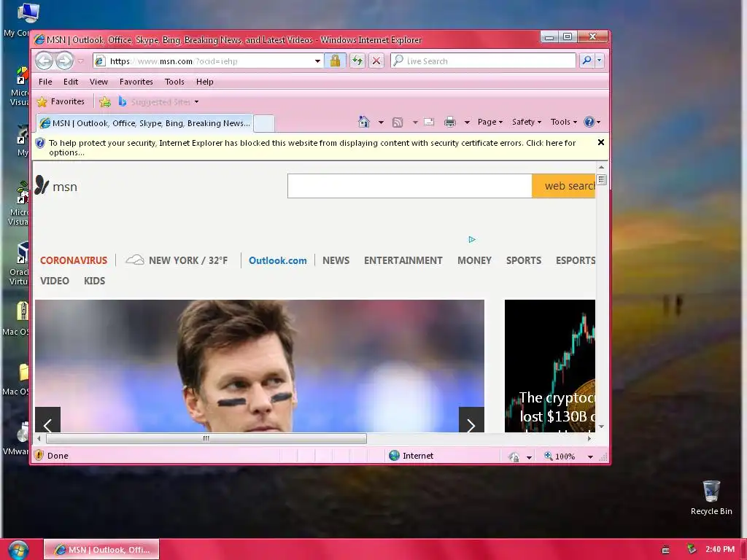Viewport: 747px width, 560px height.
Task: Click the MSN taskbar button
Action: point(101,550)
